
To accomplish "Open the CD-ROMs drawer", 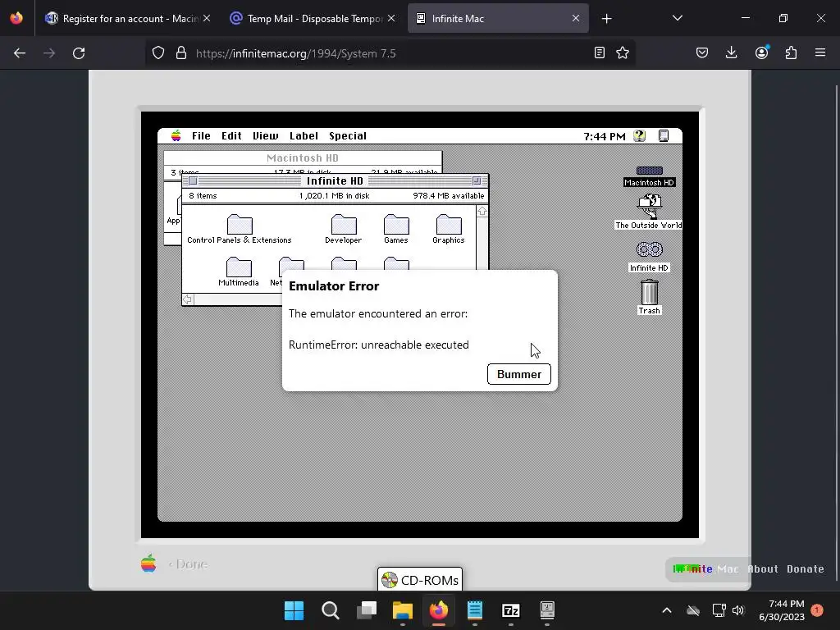I will (420, 580).
